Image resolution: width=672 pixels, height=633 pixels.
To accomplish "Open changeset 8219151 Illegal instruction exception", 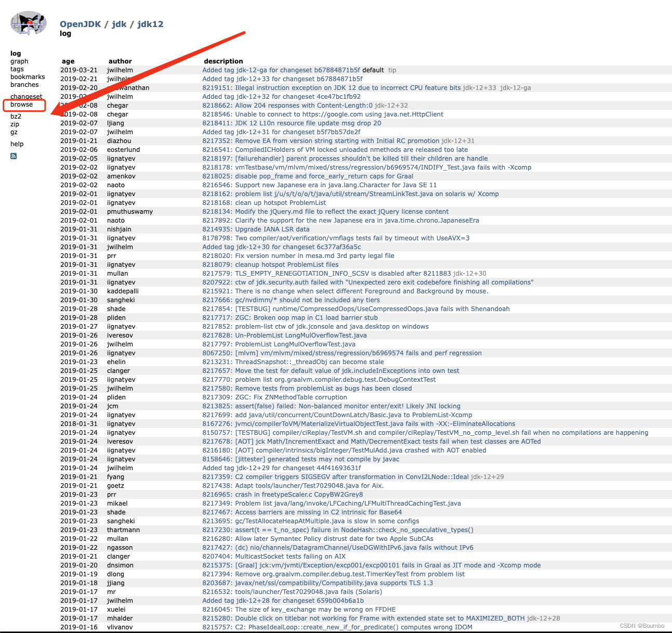I will coord(332,88).
